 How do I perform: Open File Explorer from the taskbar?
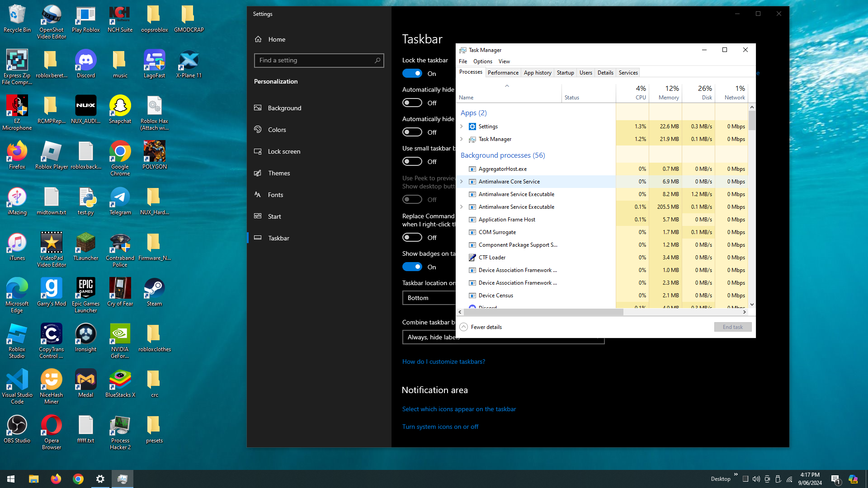pos(34,479)
